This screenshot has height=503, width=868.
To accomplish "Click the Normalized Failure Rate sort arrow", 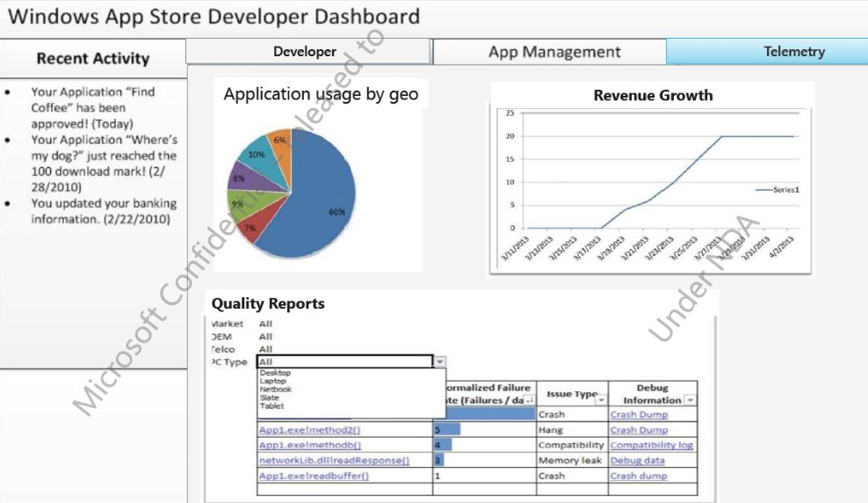I will pyautogui.click(x=529, y=400).
